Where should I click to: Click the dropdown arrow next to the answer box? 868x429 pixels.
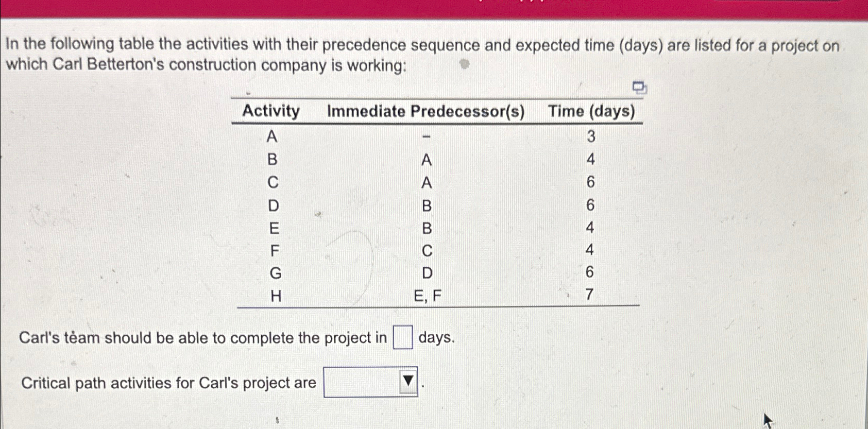pyautogui.click(x=407, y=381)
